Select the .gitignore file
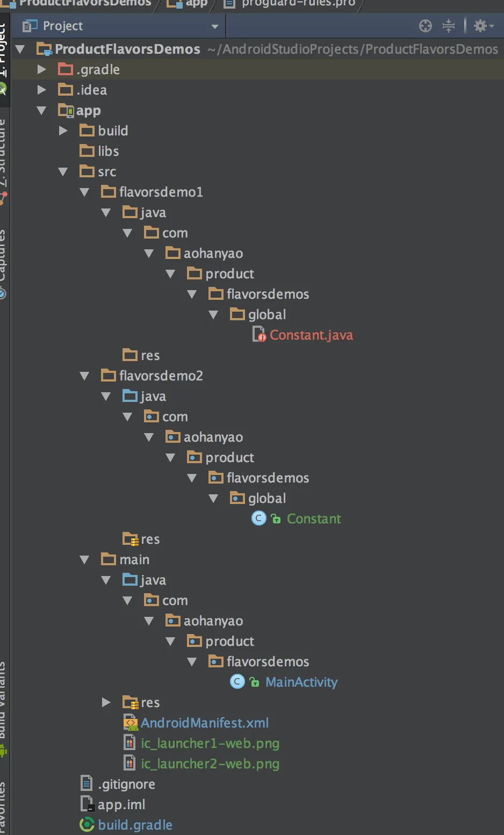The image size is (504, 835). (x=126, y=784)
